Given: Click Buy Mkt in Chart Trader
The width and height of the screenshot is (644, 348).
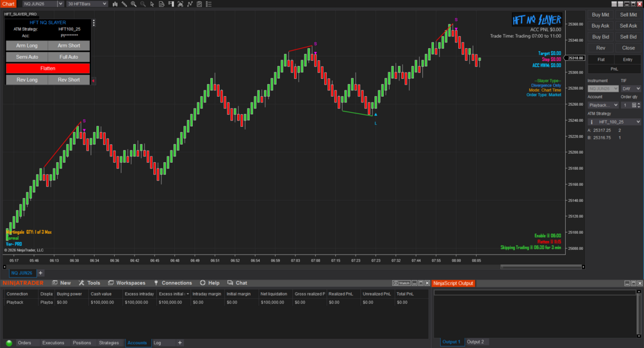Looking at the screenshot, I should (x=600, y=15).
